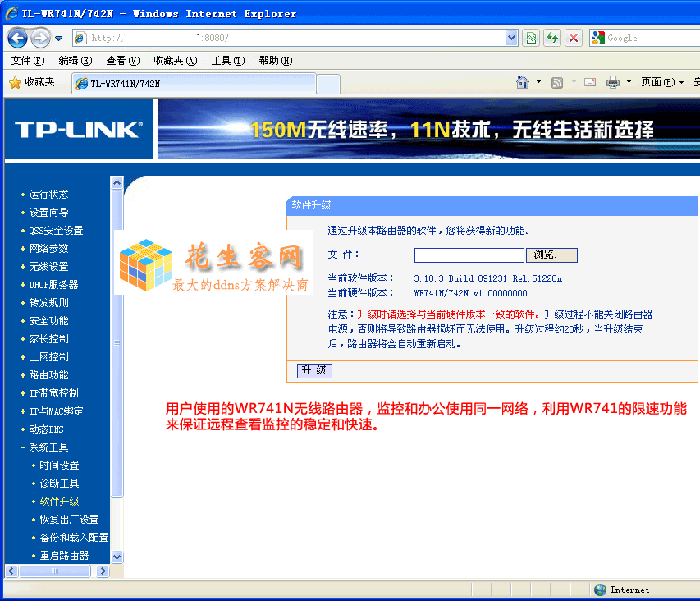Click the browser Back arrow button
700x601 pixels.
click(18, 38)
